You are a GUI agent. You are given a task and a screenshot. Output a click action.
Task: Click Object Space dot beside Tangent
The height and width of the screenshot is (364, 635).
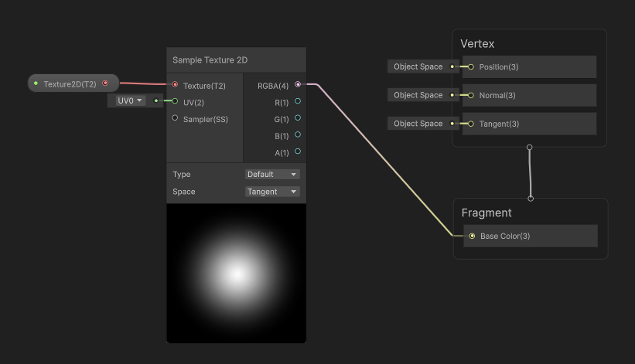click(452, 124)
